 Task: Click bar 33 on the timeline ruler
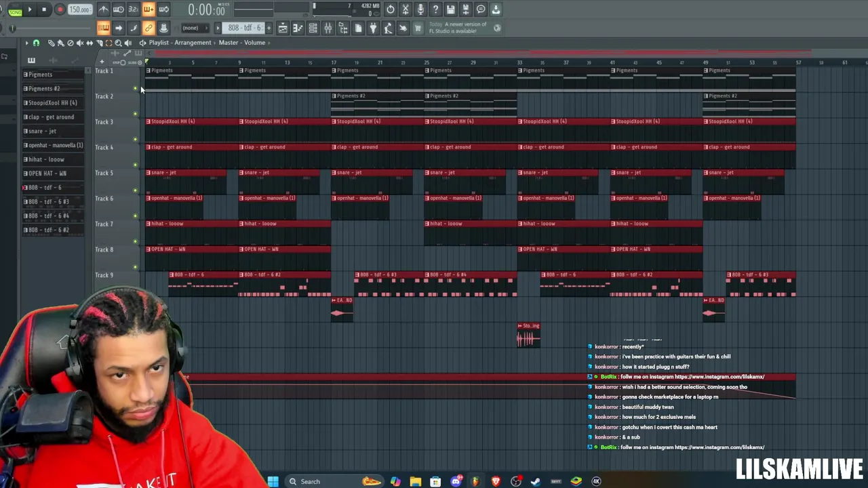(x=520, y=62)
